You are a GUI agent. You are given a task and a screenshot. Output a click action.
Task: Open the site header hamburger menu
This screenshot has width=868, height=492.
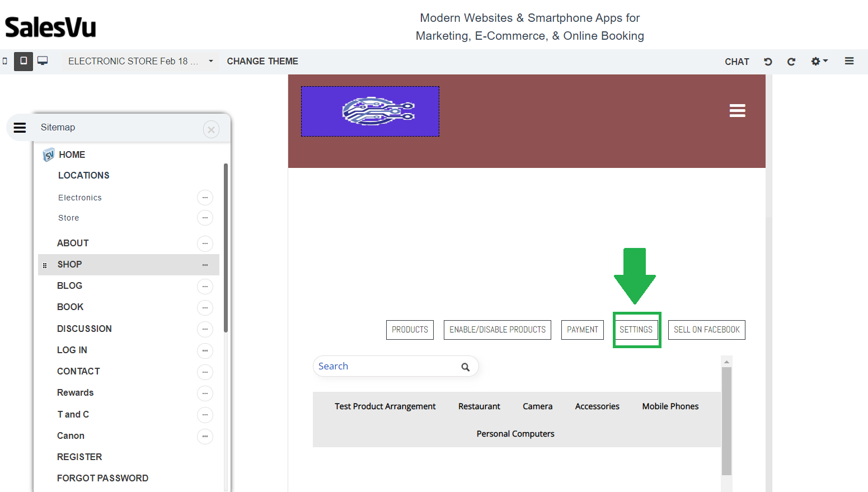[x=737, y=111]
